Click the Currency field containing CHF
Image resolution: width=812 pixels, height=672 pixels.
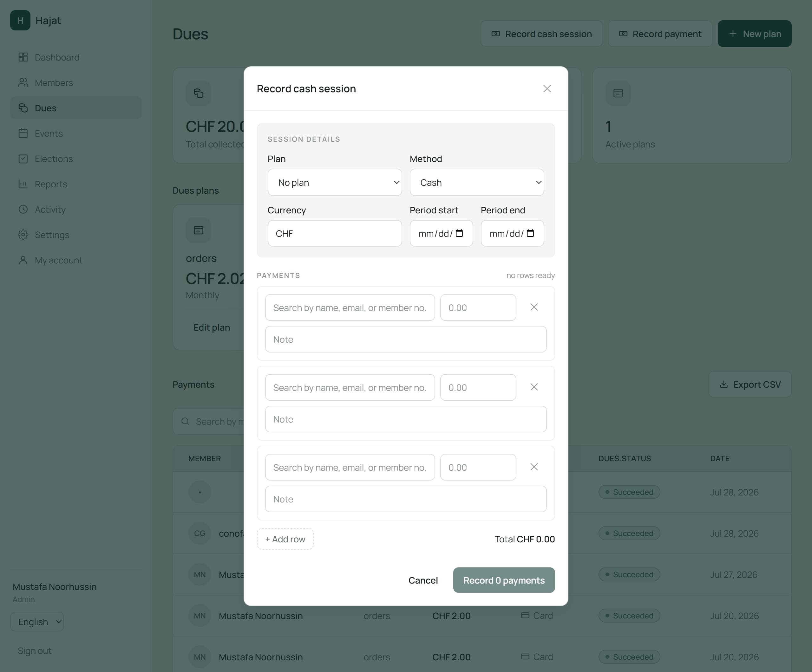pyautogui.click(x=334, y=233)
